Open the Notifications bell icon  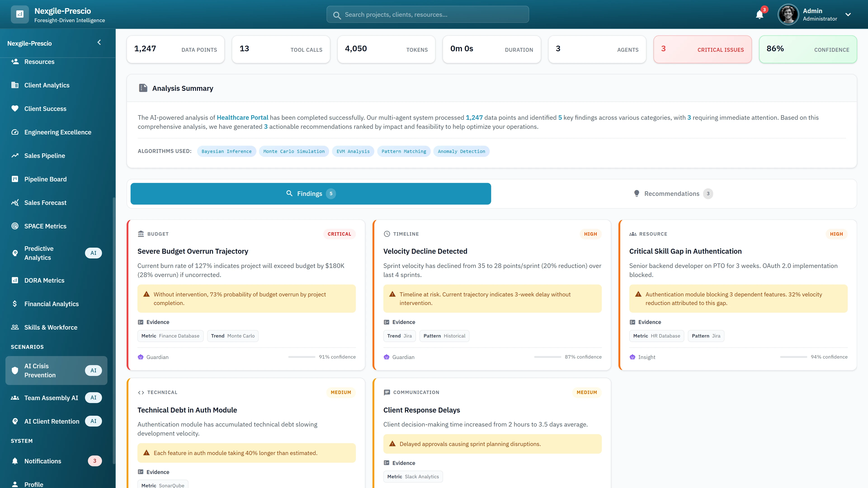coord(759,14)
